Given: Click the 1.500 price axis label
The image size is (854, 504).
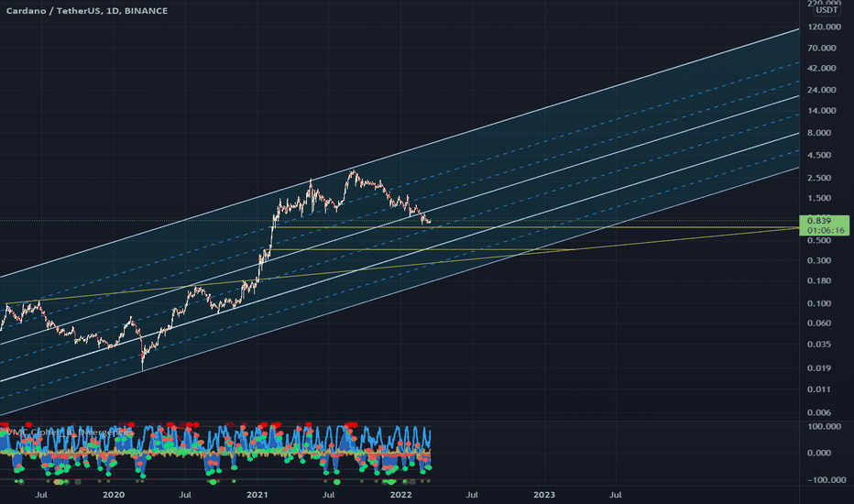Looking at the screenshot, I should pyautogui.click(x=820, y=198).
